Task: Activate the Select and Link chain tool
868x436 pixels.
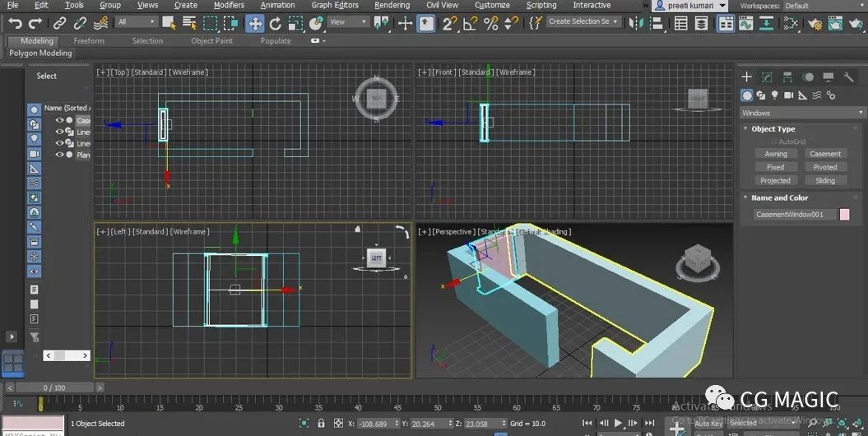Action: pyautogui.click(x=59, y=23)
